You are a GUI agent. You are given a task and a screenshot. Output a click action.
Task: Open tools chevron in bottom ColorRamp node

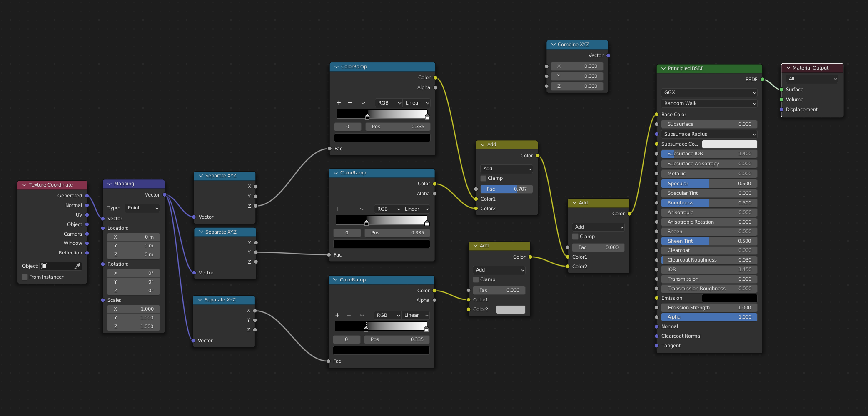tap(362, 315)
